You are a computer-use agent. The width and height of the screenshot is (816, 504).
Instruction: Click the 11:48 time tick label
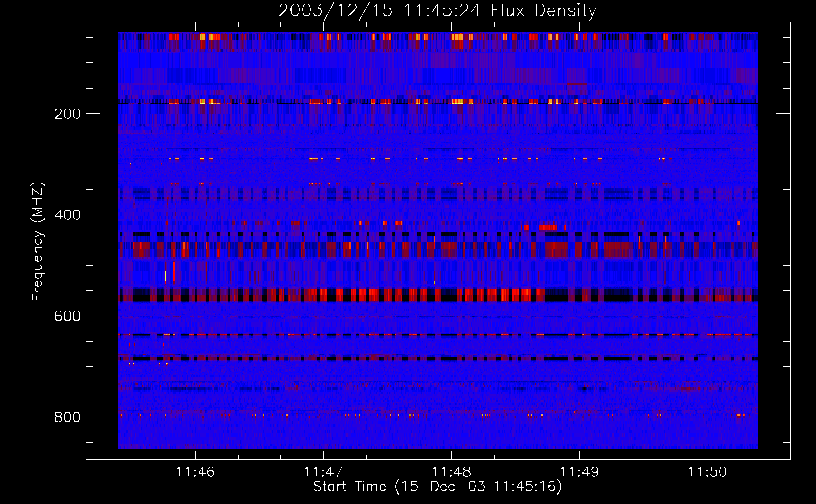tap(451, 472)
